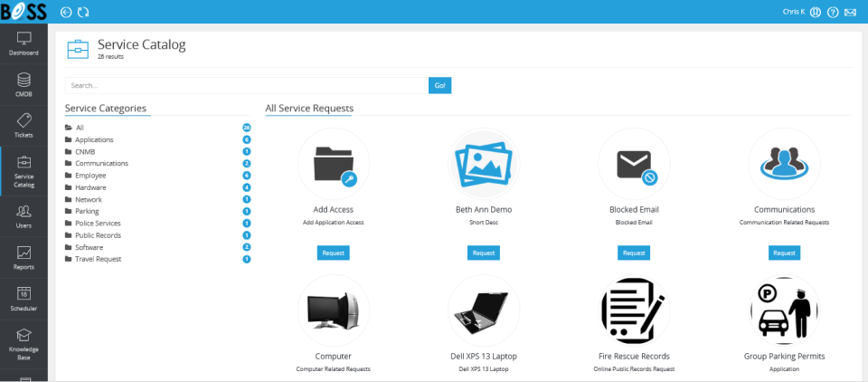Open Scheduler in the sidebar
This screenshot has width=868, height=382.
tap(24, 299)
